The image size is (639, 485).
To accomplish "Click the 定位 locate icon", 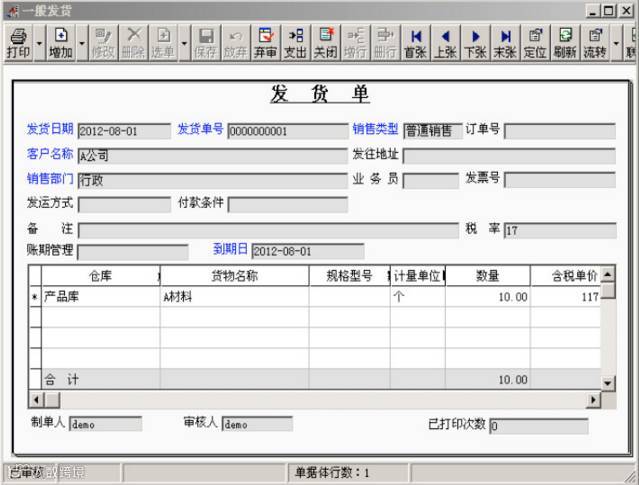I will [x=535, y=43].
